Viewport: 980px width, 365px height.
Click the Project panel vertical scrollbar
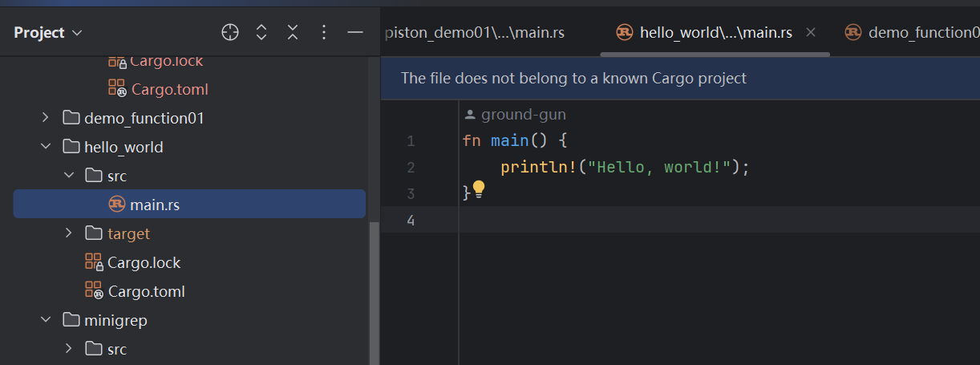click(x=373, y=289)
